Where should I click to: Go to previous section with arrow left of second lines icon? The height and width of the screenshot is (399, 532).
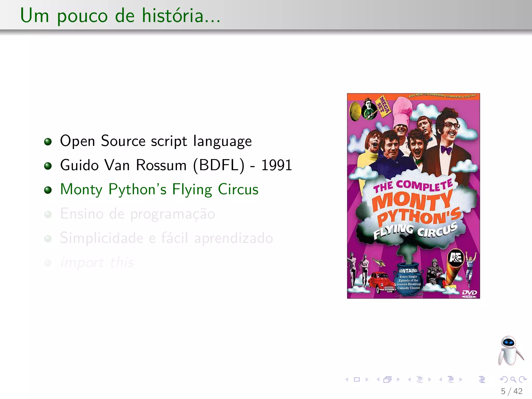point(441,380)
